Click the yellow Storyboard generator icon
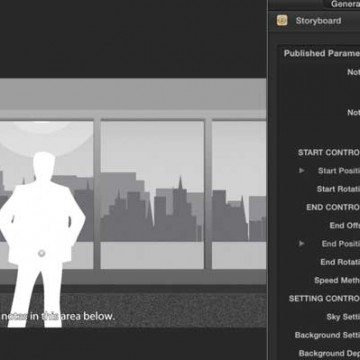Viewport: 360px width, 360px height. point(282,21)
